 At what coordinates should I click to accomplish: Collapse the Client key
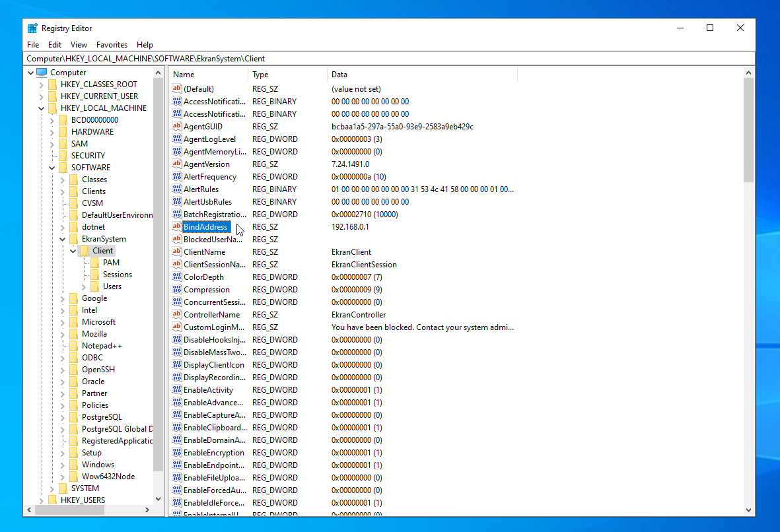point(73,251)
